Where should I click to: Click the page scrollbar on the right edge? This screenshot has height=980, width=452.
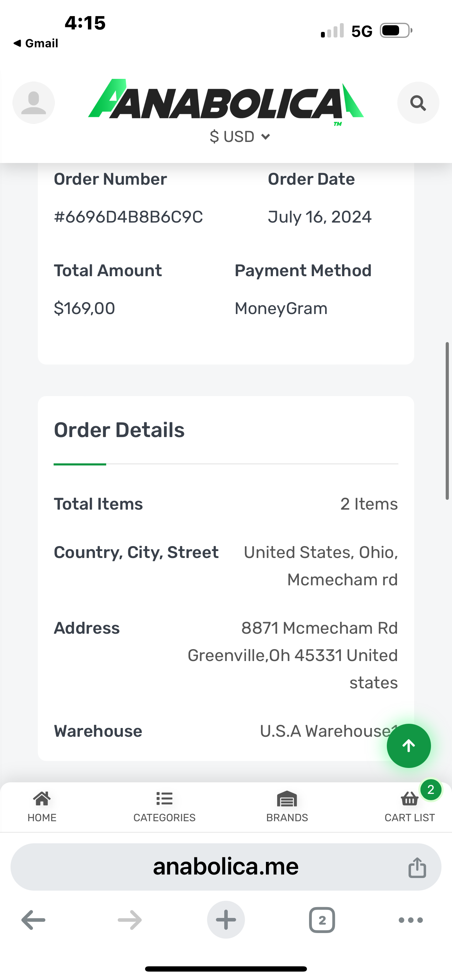coord(447,420)
